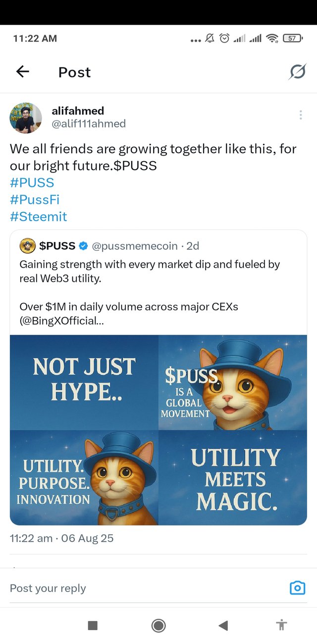Open the three-dot post options menu

click(x=301, y=115)
